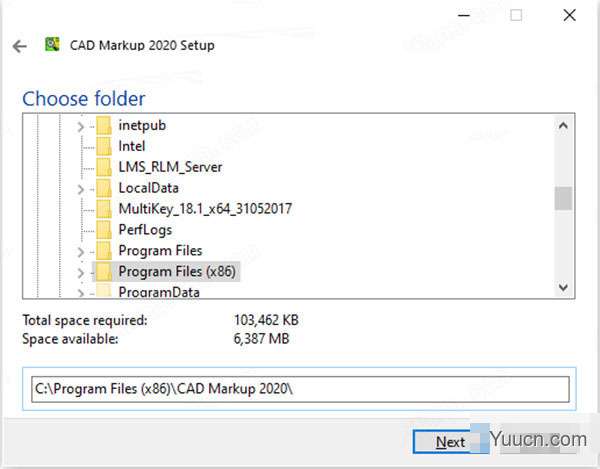Minimize the setup window
This screenshot has height=469, width=600.
(x=464, y=15)
